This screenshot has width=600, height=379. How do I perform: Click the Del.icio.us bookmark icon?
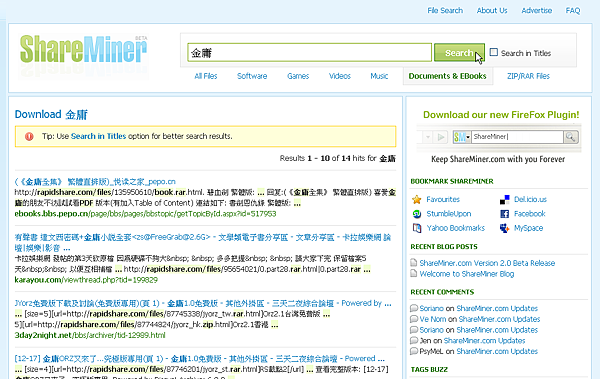[504, 199]
